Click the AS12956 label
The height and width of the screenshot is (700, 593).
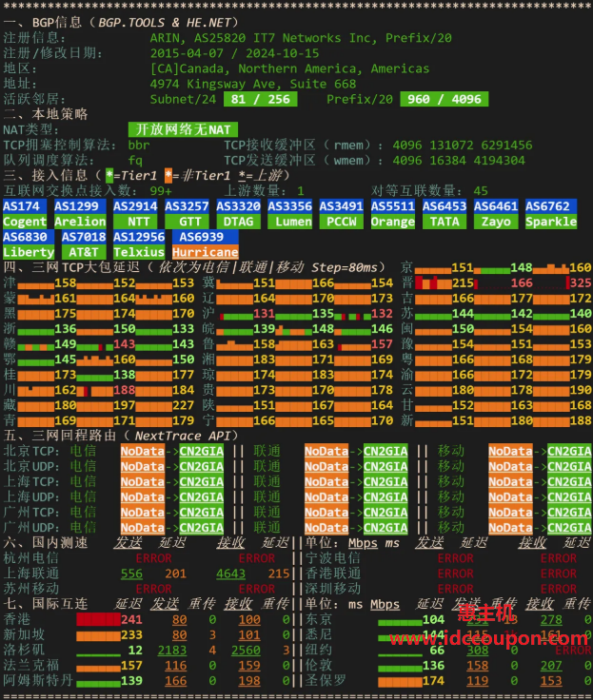point(139,237)
